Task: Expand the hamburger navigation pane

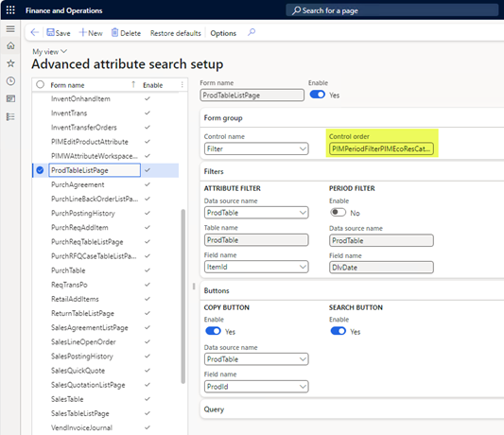Action: point(10,29)
